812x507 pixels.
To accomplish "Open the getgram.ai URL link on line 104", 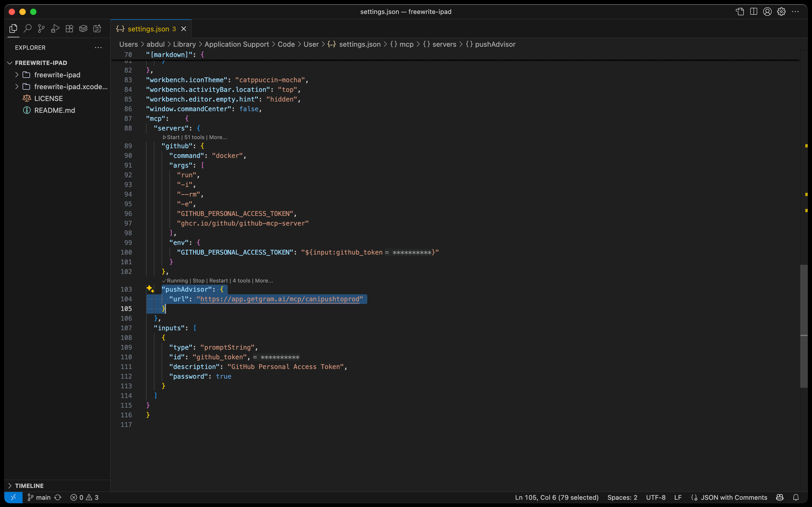I will click(x=280, y=299).
